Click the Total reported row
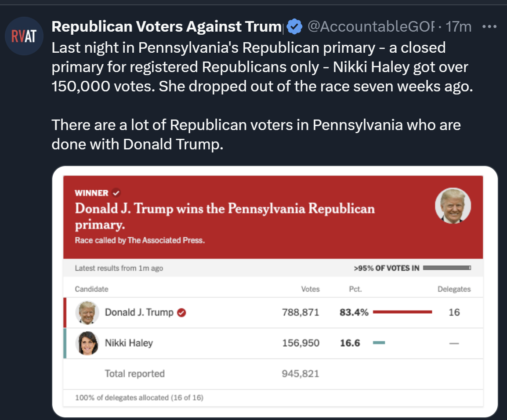 tap(273, 374)
